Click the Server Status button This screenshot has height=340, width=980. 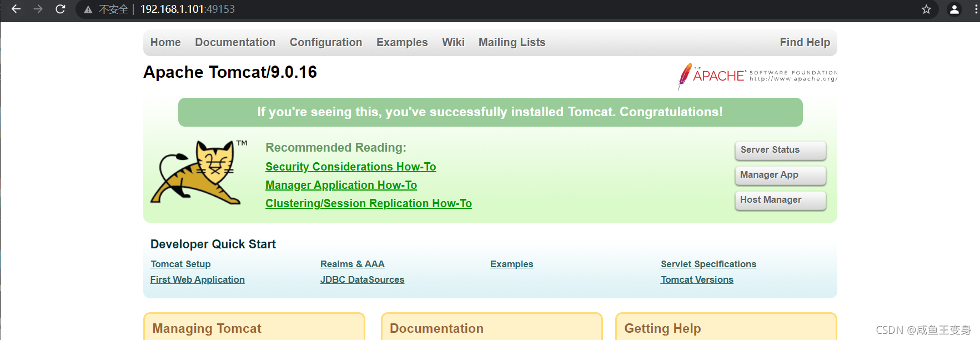tap(780, 150)
